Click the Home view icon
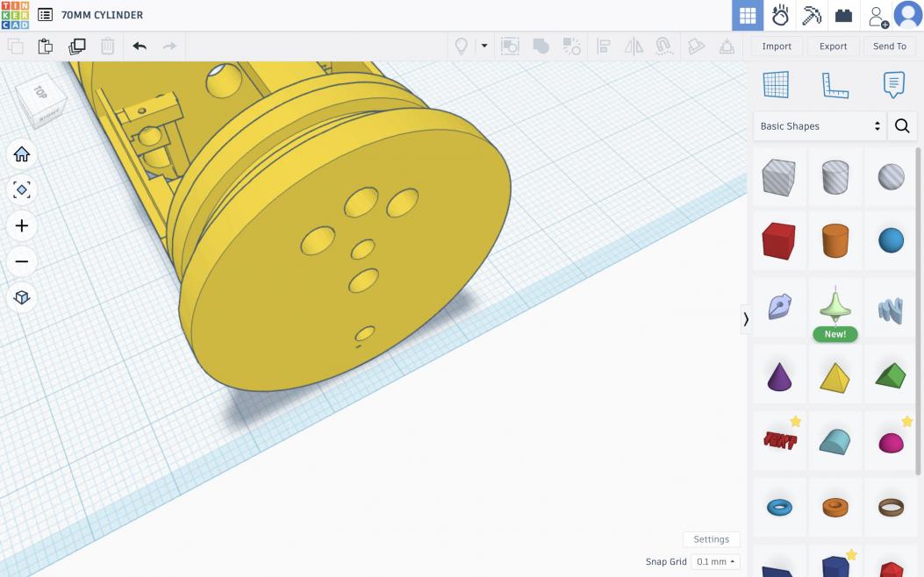This screenshot has height=577, width=924. pos(22,154)
